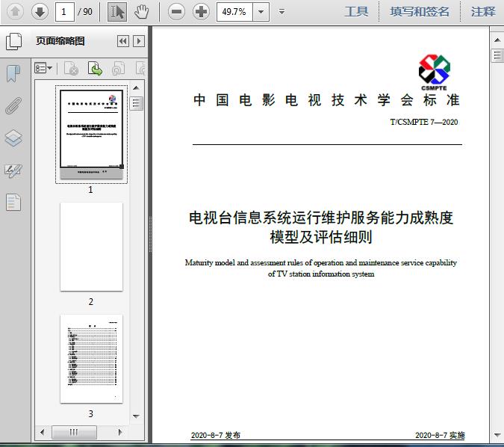Click thumbnail panel scroll-right arrow
Image resolution: width=504 pixels, height=447 pixels.
pos(120,432)
